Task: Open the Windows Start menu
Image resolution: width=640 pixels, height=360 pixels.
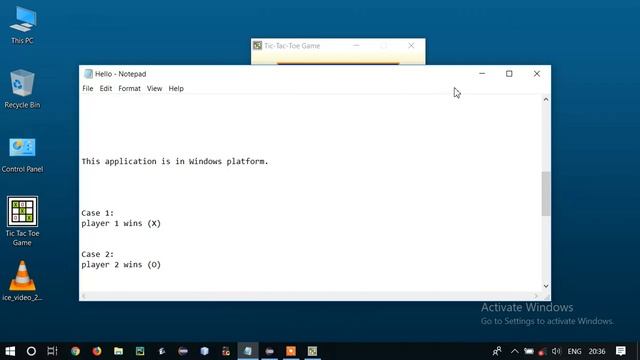Action: (x=10, y=351)
